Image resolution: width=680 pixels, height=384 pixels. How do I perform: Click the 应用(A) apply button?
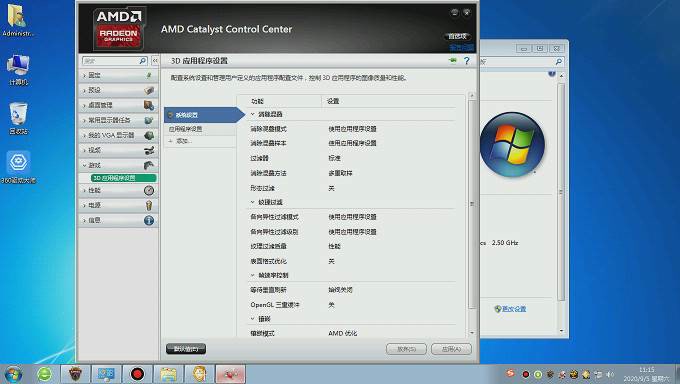451,349
